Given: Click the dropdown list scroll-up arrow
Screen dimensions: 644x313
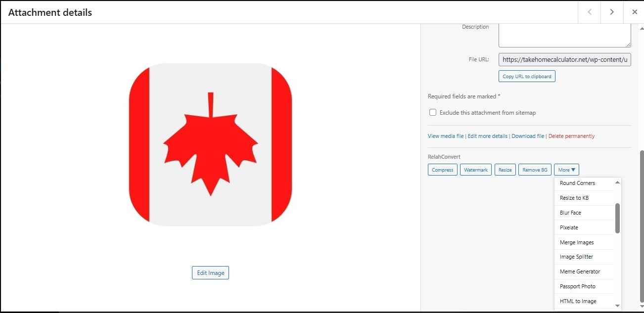Looking at the screenshot, I should [617, 182].
